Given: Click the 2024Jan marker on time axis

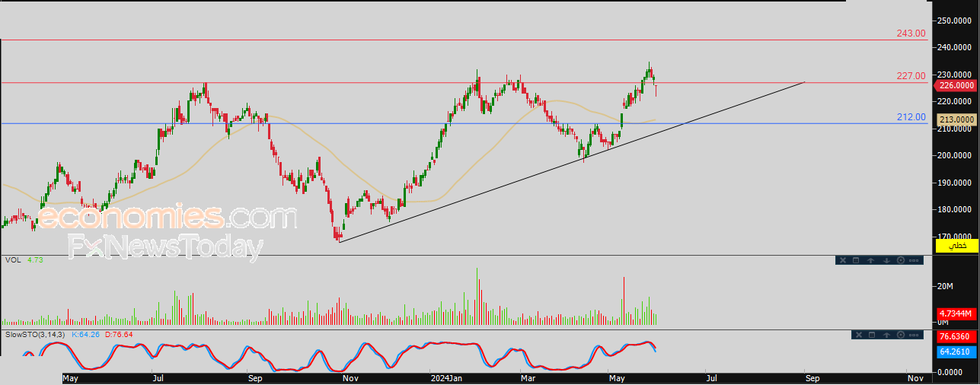Looking at the screenshot, I should pos(445,378).
